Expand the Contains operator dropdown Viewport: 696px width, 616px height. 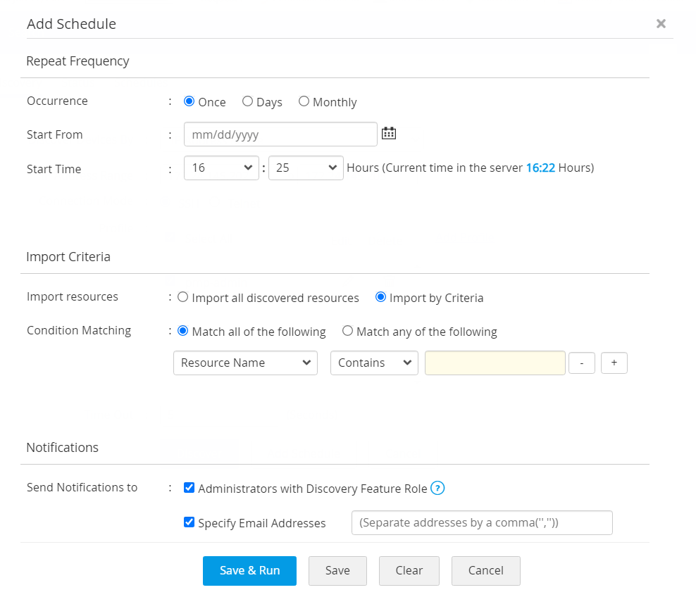[x=374, y=363]
